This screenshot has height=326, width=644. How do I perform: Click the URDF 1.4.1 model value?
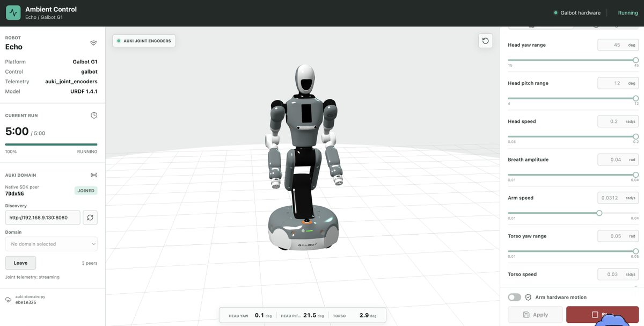84,91
